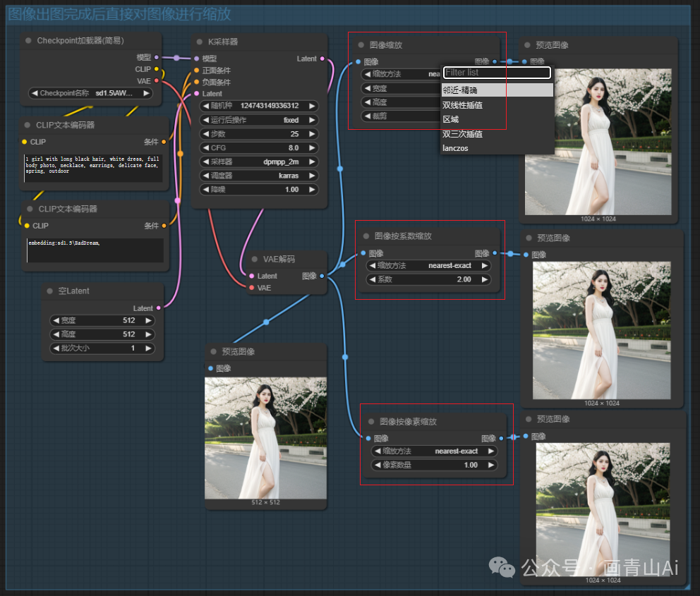The image size is (700, 596).
Task: Increase 高度 in 空Latent with right arrow
Action: pyautogui.click(x=149, y=334)
